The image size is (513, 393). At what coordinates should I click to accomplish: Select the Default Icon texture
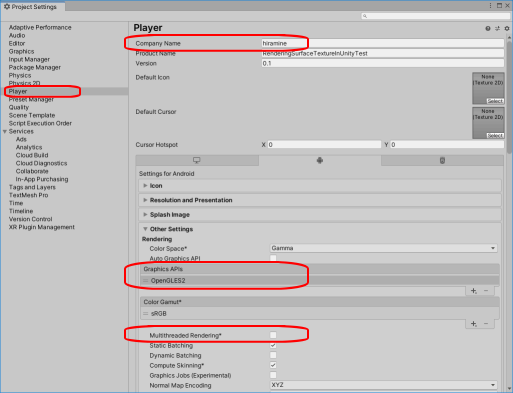[495, 101]
